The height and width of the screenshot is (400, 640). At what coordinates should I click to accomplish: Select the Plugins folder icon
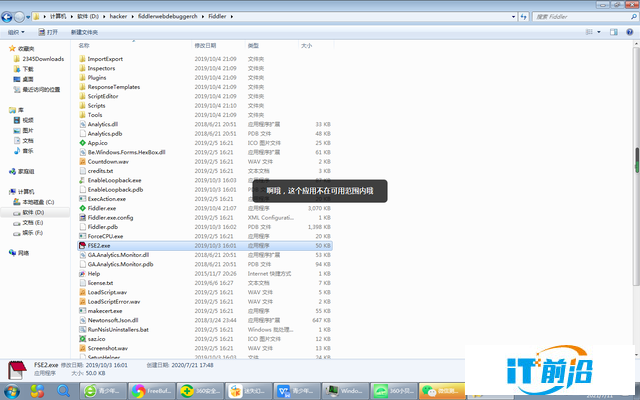(x=82, y=78)
